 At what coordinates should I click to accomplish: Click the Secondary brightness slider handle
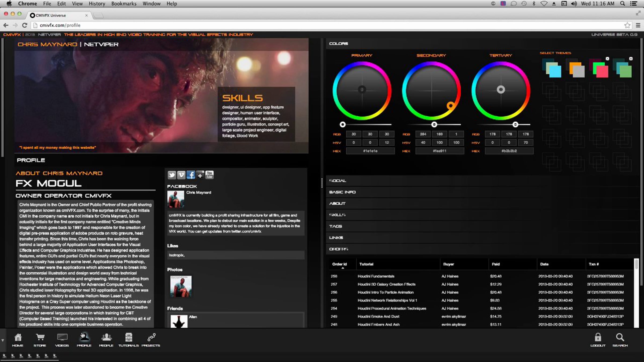click(x=434, y=124)
